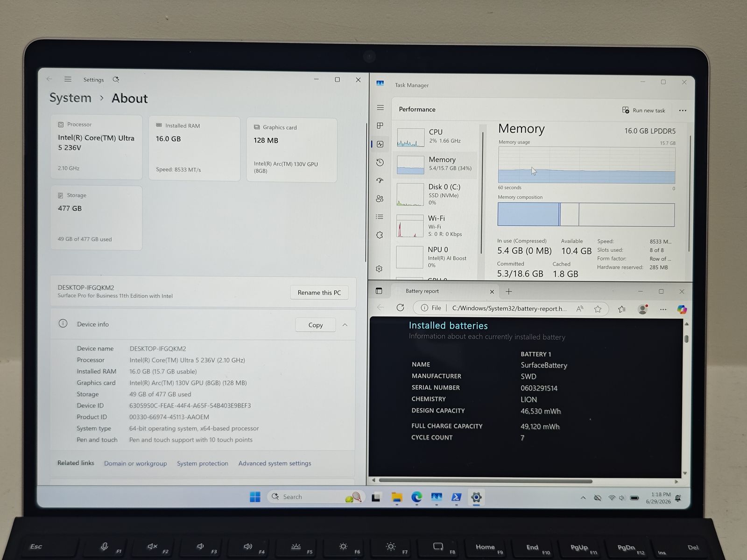Click Battery report horizontal scrollbar

pos(486,481)
